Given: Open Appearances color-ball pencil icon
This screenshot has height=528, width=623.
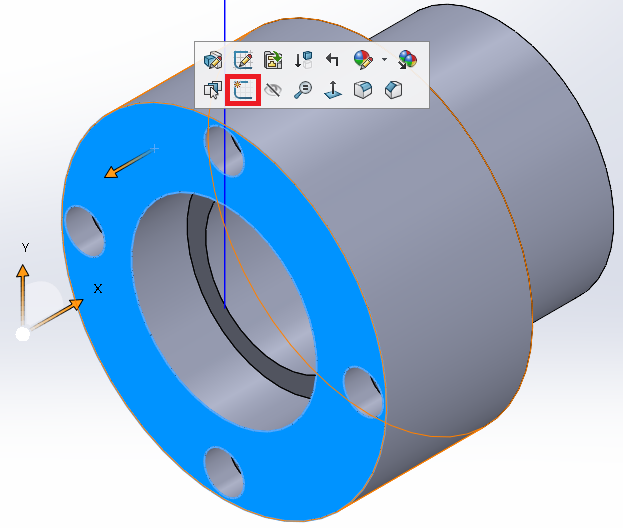Looking at the screenshot, I should coord(363,60).
